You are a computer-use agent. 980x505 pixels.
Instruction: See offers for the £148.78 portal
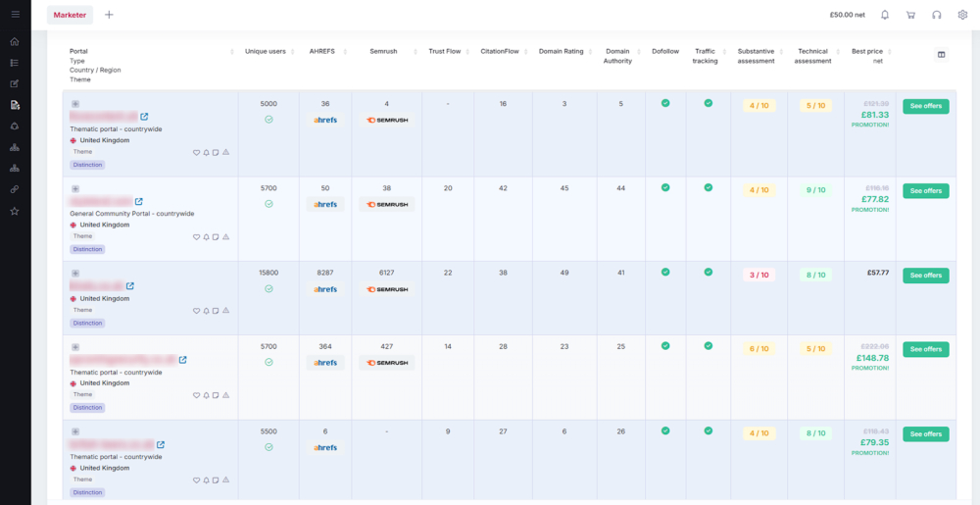coord(926,349)
